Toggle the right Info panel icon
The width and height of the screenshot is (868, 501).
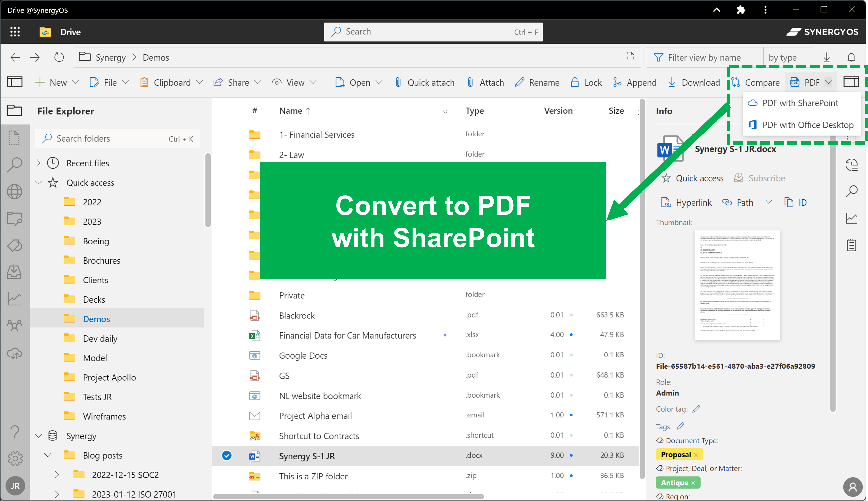(x=851, y=82)
